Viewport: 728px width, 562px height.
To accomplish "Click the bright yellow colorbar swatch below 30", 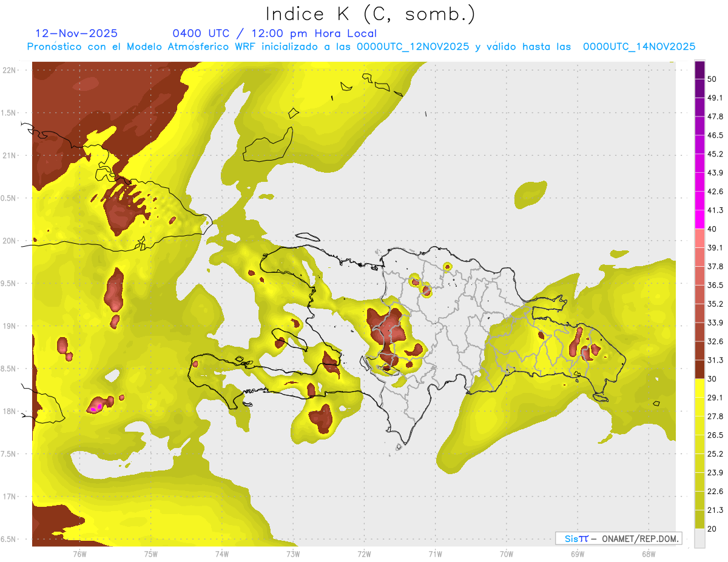I will (700, 388).
